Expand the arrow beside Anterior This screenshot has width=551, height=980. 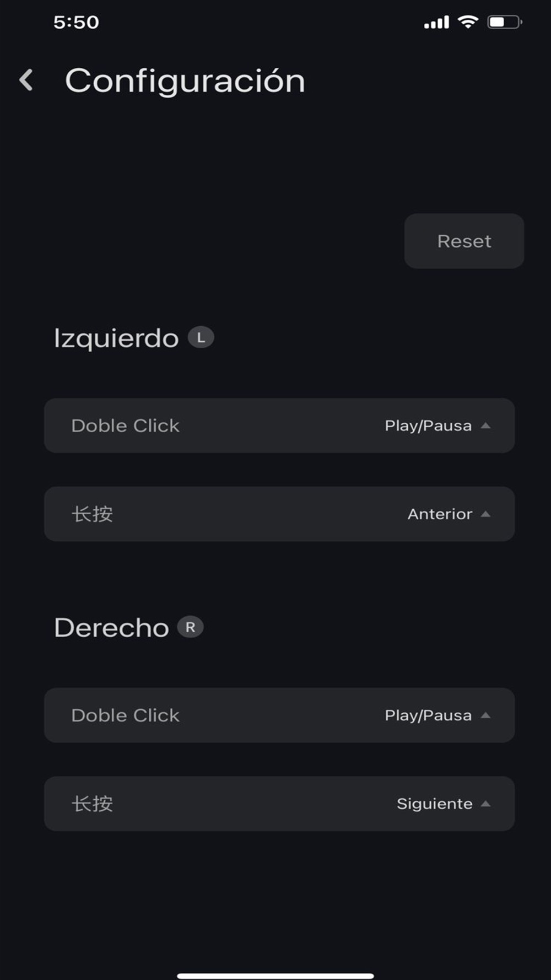point(485,514)
